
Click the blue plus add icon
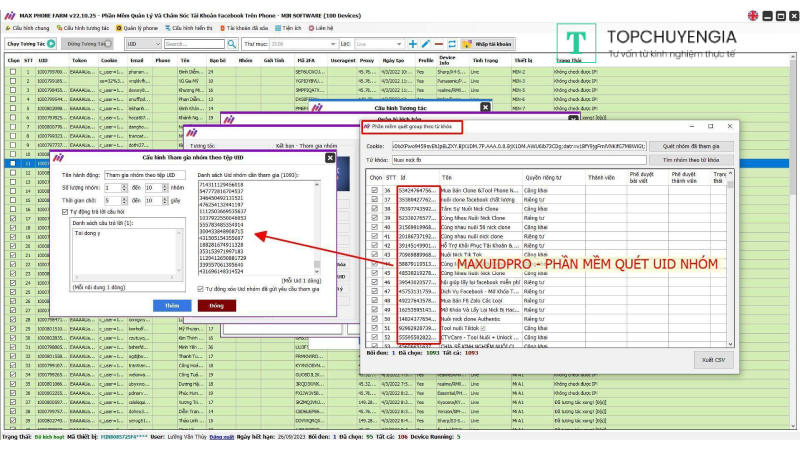(x=412, y=44)
